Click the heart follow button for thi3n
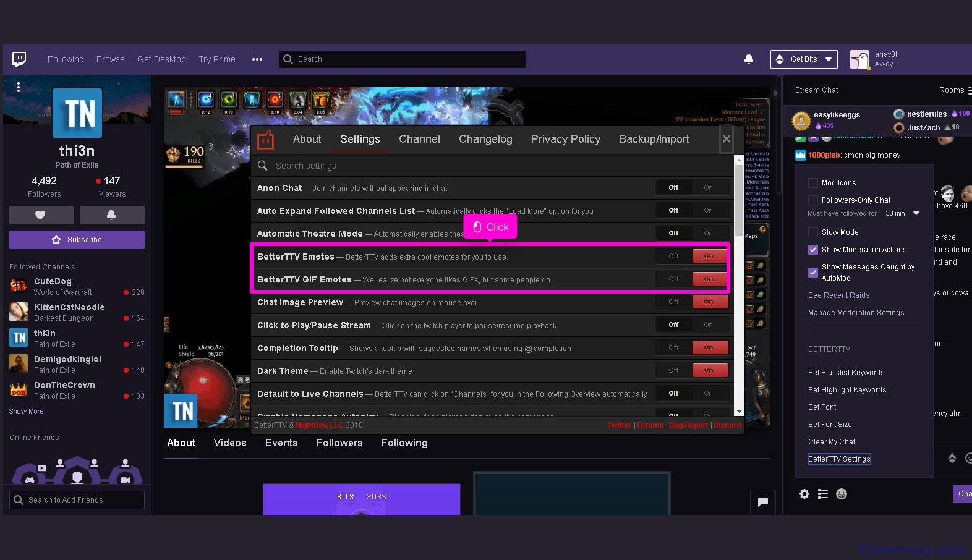This screenshot has height=560, width=972. click(41, 214)
